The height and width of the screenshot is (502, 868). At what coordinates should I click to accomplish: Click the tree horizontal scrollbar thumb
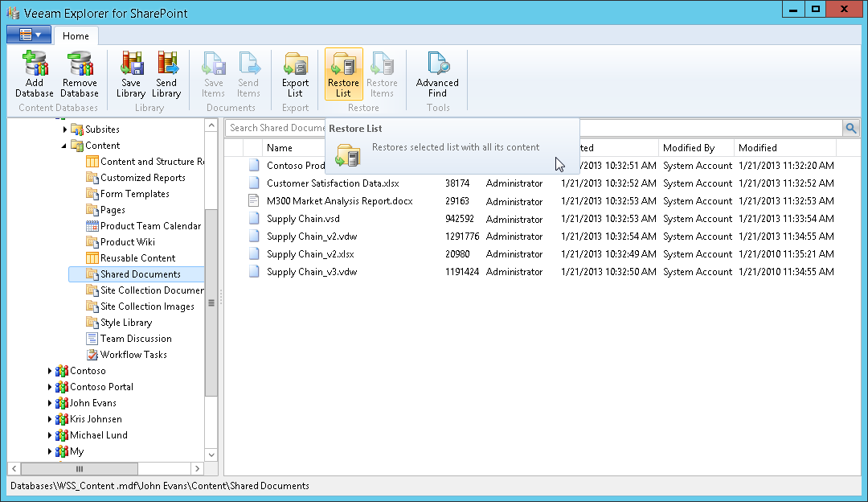(x=79, y=469)
